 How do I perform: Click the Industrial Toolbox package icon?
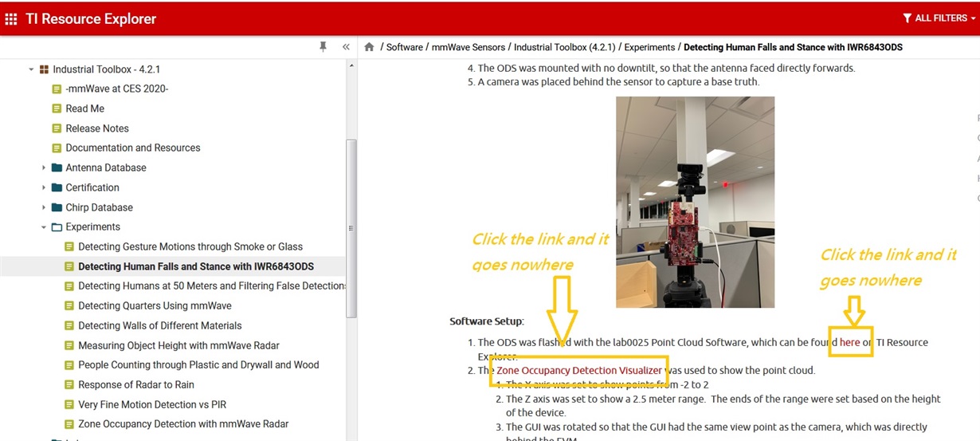(44, 69)
